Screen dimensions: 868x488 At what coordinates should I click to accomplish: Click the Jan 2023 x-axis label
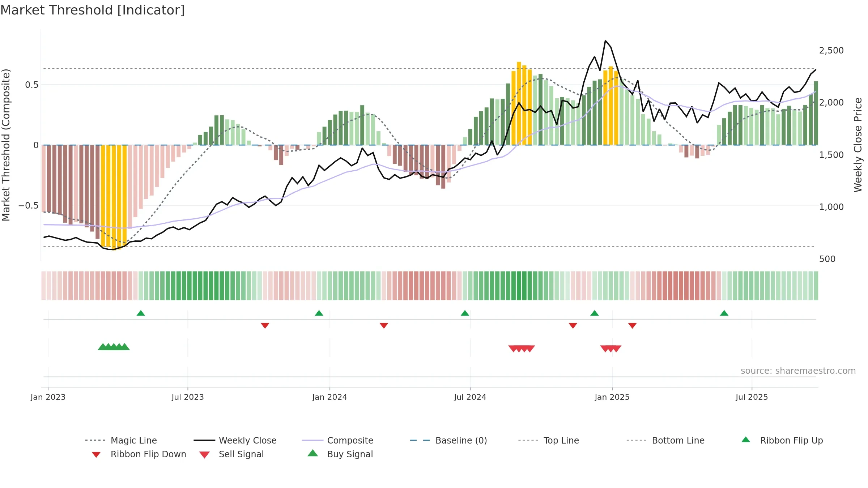click(x=48, y=397)
